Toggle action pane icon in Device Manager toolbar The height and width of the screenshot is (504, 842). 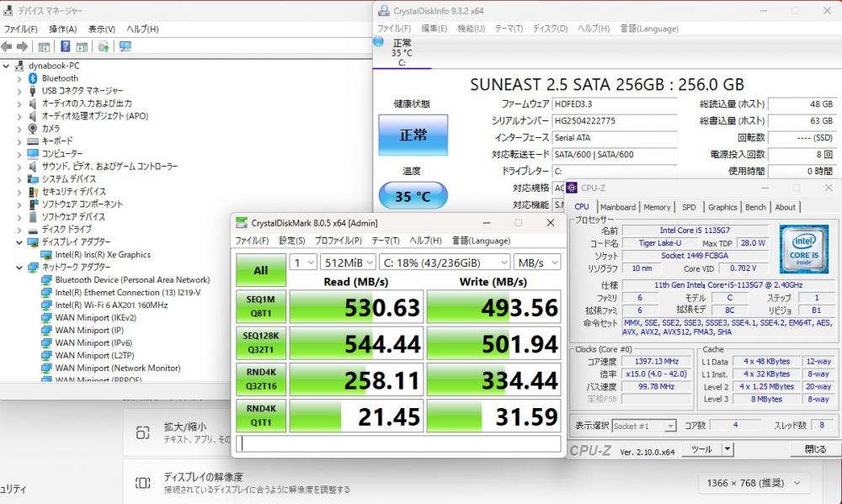(82, 46)
